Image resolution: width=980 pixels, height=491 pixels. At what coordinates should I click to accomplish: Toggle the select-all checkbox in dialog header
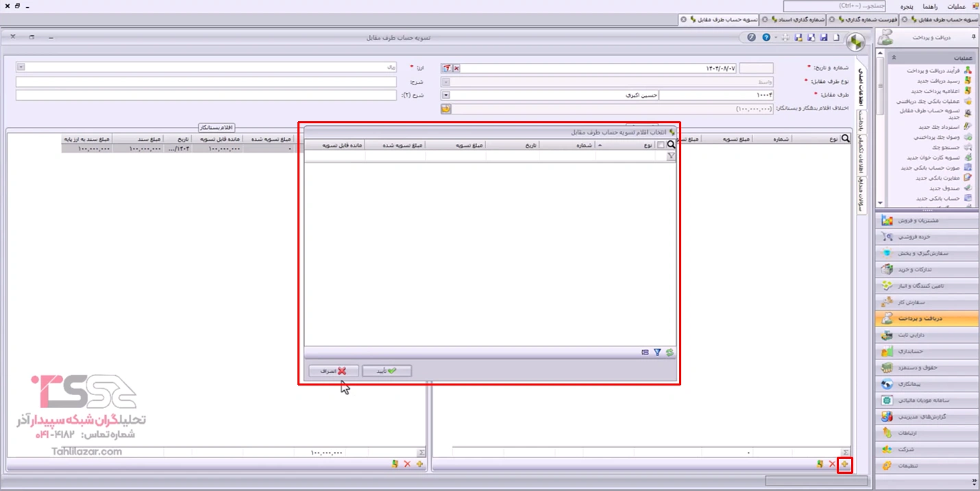(x=660, y=145)
